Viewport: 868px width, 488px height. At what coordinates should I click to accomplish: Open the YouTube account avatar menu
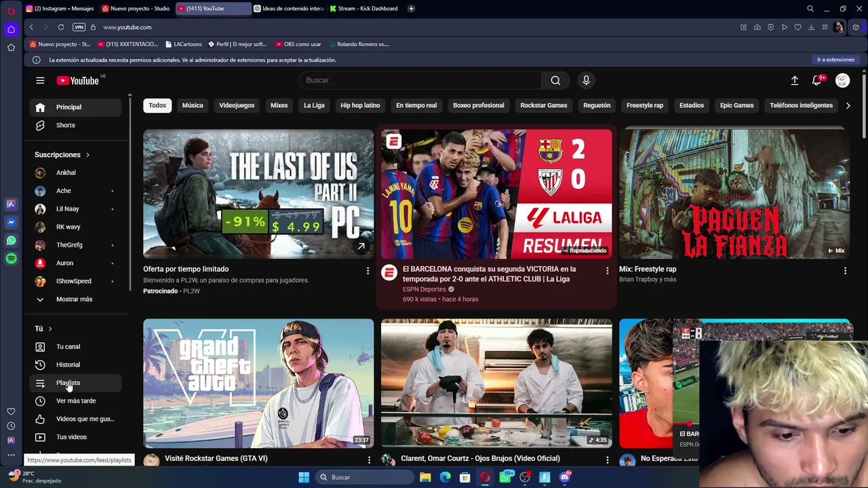click(842, 81)
